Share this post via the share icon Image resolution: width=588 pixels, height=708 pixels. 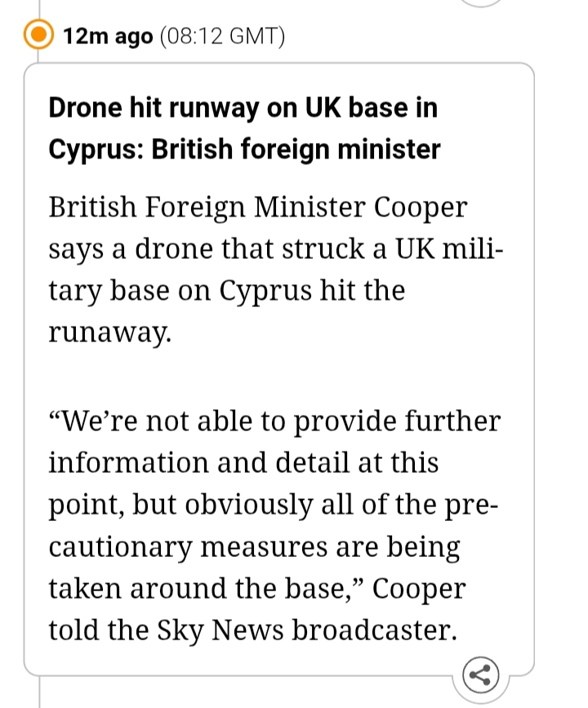click(x=481, y=675)
